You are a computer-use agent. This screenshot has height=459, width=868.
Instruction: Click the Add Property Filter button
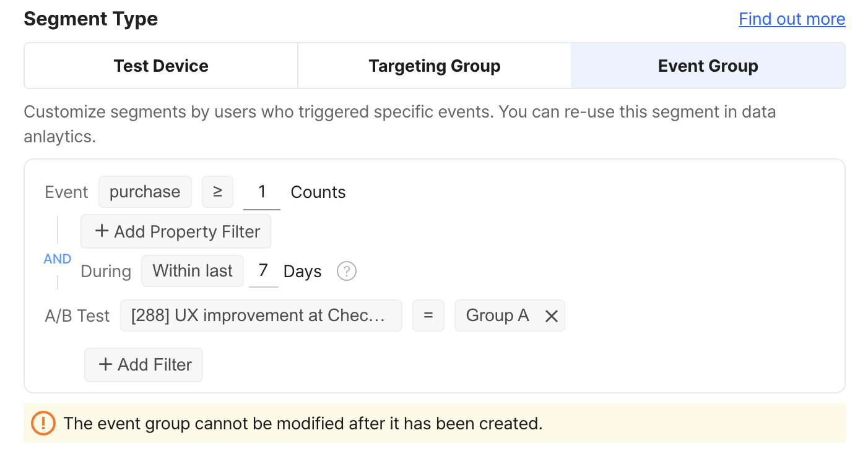pyautogui.click(x=176, y=232)
